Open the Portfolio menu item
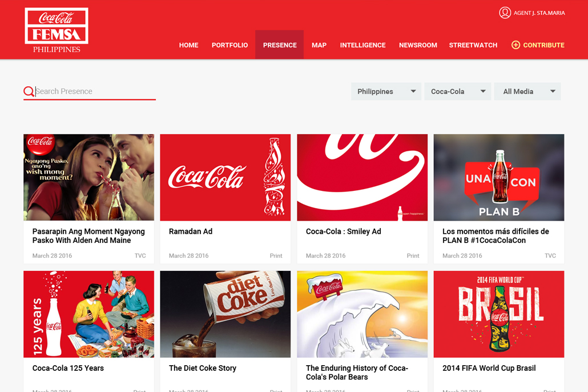This screenshot has height=392, width=588. (229, 45)
